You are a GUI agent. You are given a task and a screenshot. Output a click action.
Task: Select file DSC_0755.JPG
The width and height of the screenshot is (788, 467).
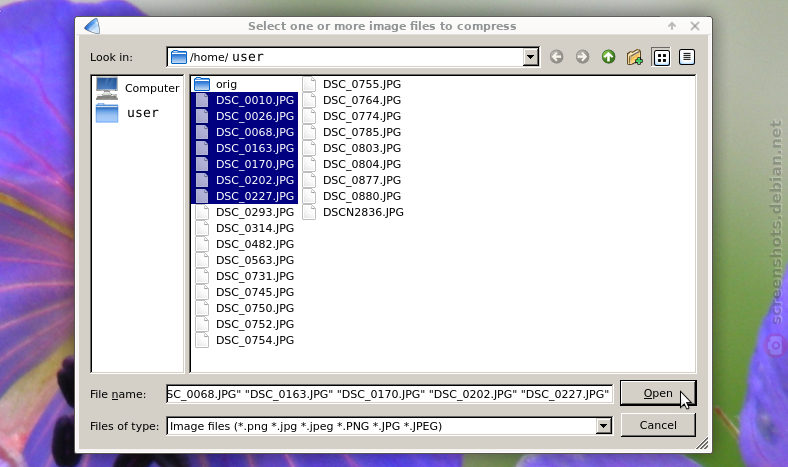(x=352, y=84)
